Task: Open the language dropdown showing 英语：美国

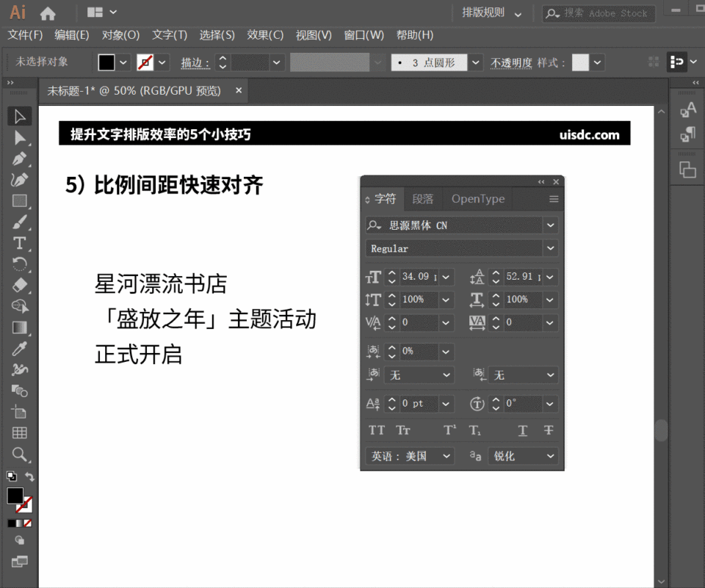Action: 446,456
